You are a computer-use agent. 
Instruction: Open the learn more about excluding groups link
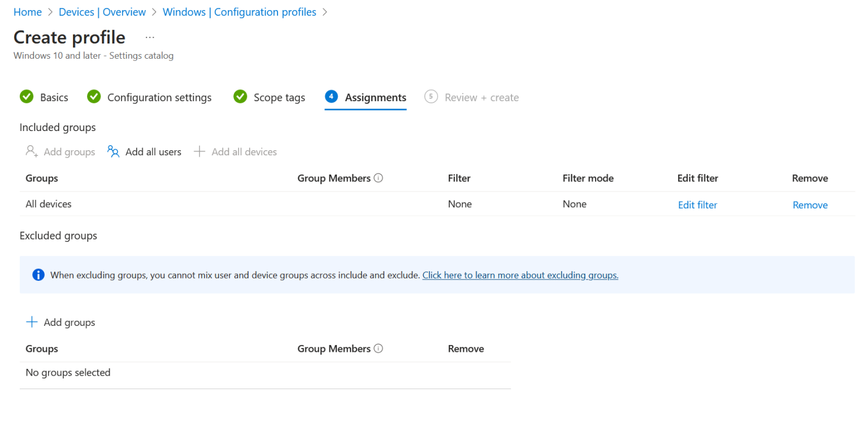(520, 275)
